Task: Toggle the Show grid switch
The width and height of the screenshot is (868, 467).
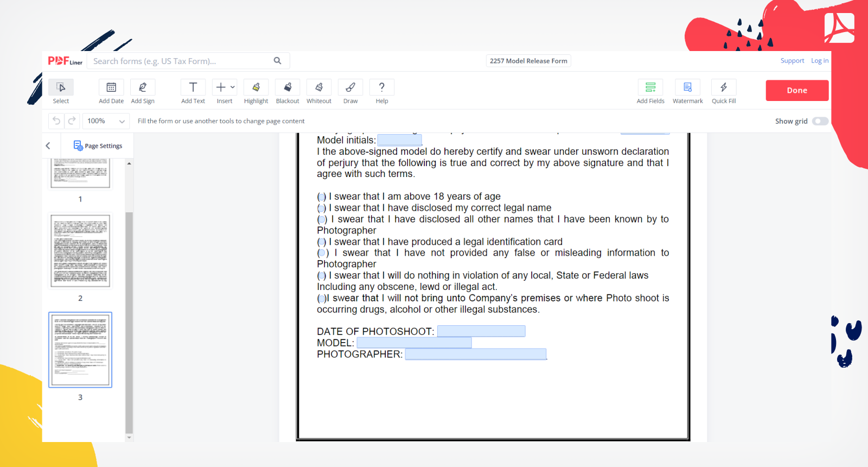Action: [x=820, y=121]
